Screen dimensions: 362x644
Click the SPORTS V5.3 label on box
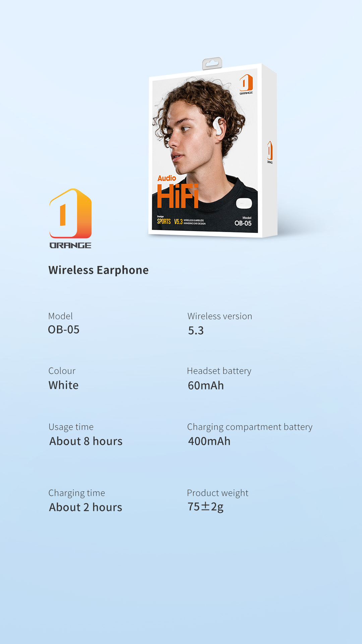(x=170, y=221)
